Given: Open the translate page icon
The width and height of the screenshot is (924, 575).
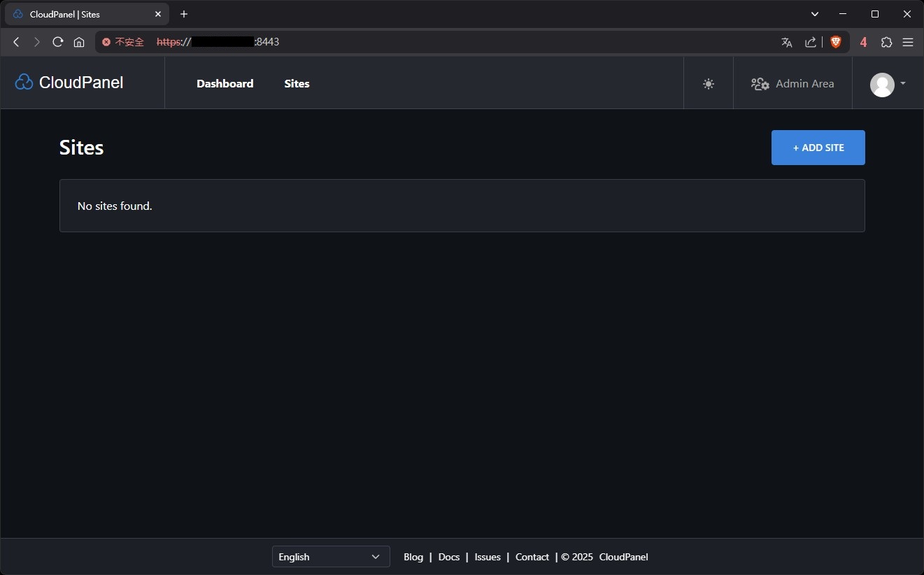Looking at the screenshot, I should 787,42.
